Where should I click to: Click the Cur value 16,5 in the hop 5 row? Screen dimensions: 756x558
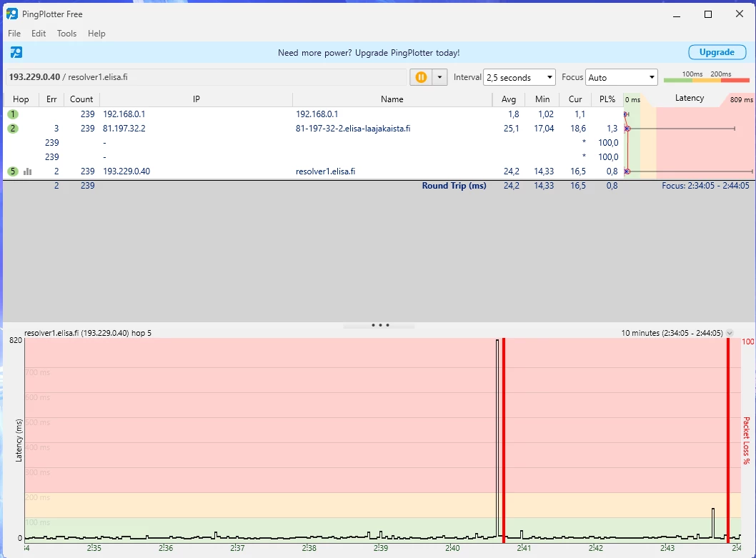point(577,171)
